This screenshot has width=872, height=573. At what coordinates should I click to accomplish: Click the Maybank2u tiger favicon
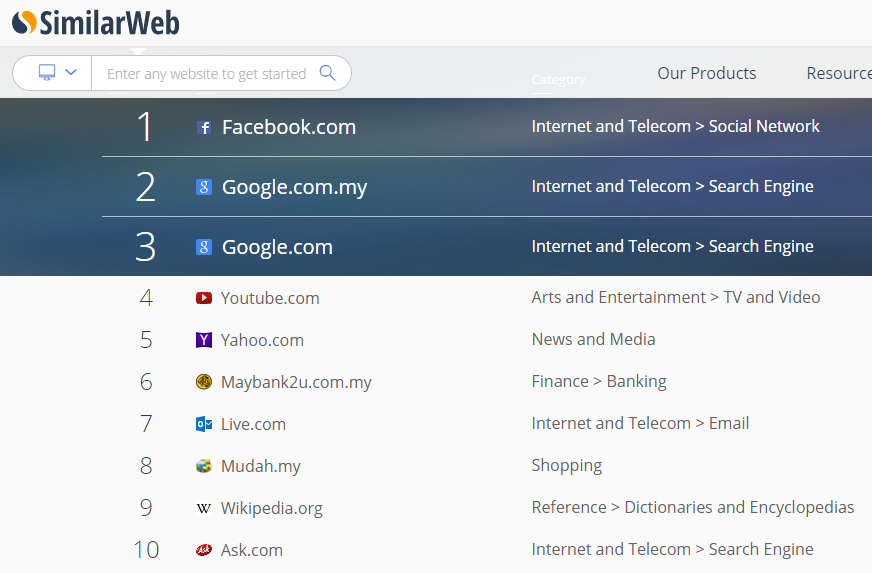204,382
